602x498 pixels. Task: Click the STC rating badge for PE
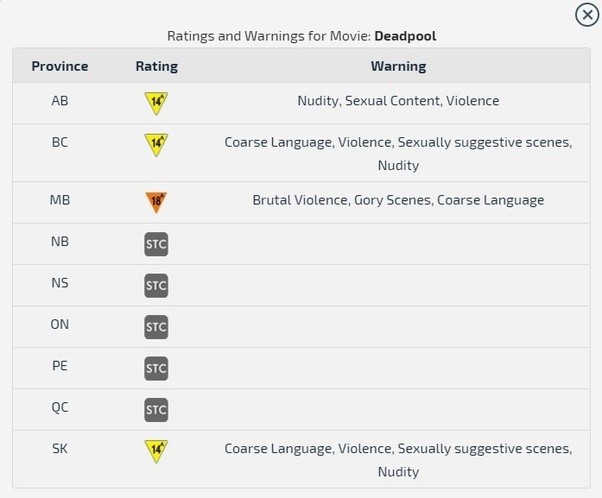[x=156, y=369]
